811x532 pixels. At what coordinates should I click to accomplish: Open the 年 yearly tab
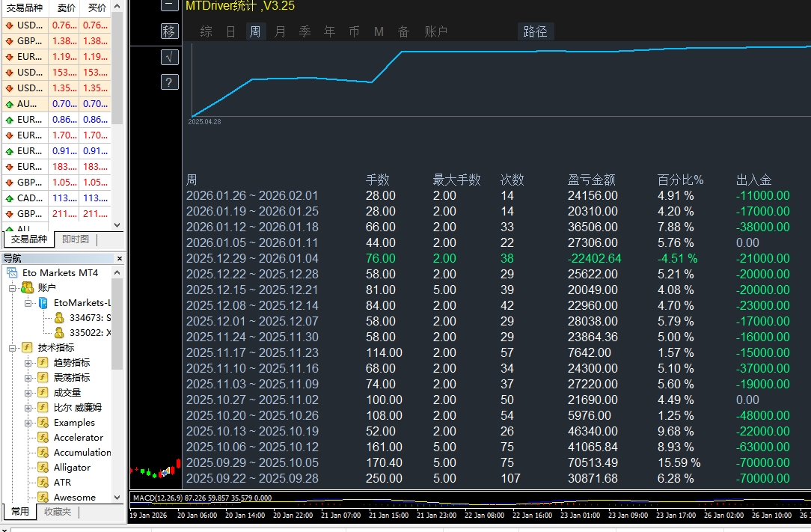pos(329,31)
